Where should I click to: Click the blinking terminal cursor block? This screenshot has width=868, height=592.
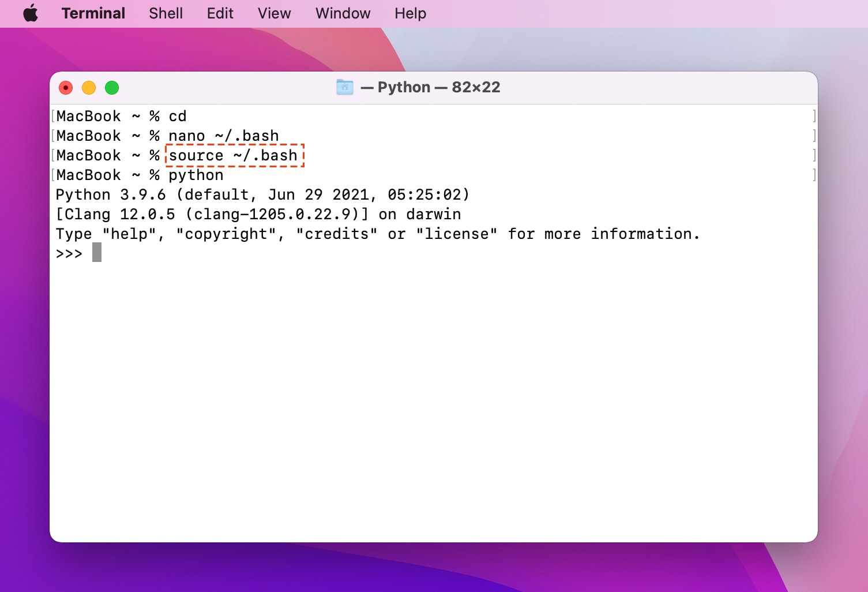[97, 252]
